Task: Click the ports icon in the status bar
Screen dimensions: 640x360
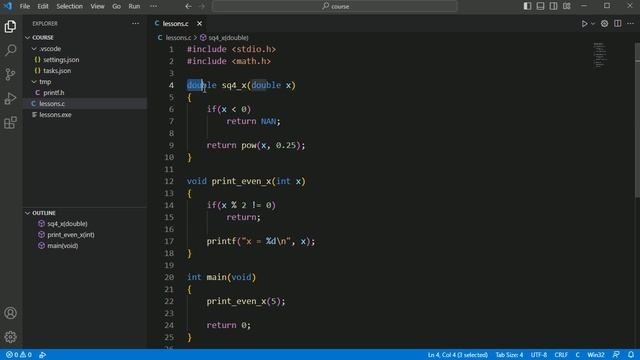Action: [42, 355]
